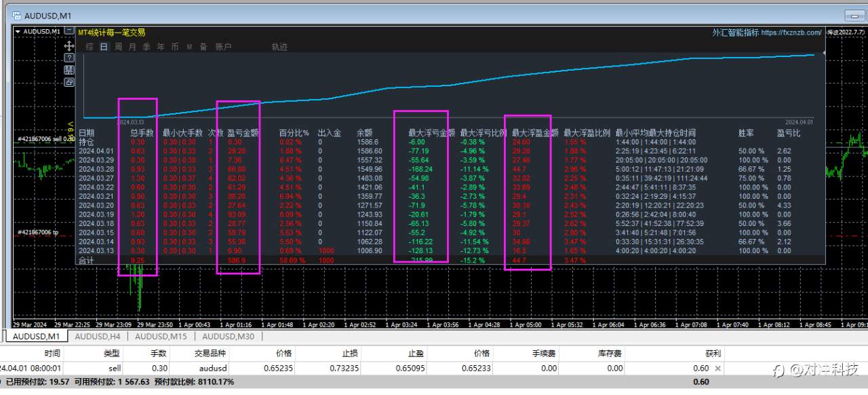Sort orders by 交易品种 column header
This screenshot has width=868, height=395.
coord(210,353)
